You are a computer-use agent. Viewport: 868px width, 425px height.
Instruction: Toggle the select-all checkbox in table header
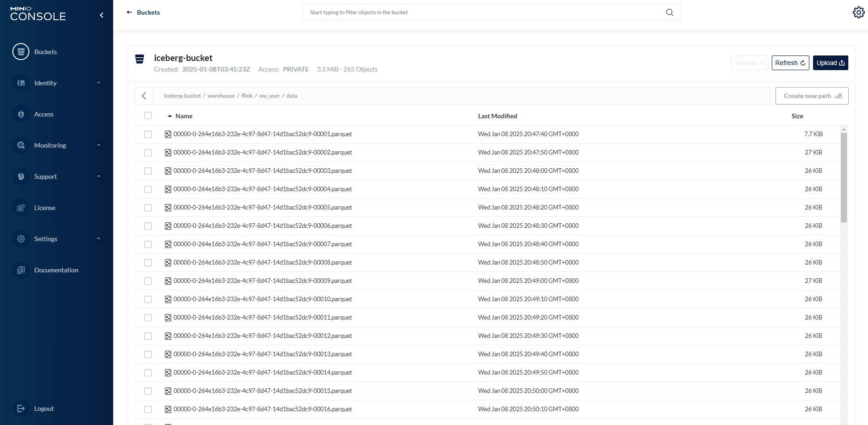click(148, 116)
